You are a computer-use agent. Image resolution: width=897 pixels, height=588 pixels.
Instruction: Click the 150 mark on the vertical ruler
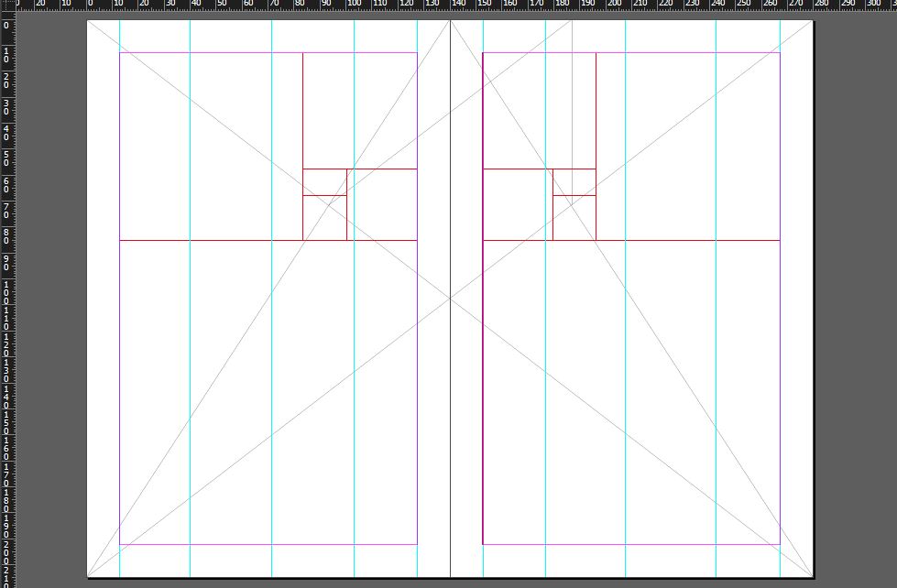click(x=7, y=421)
